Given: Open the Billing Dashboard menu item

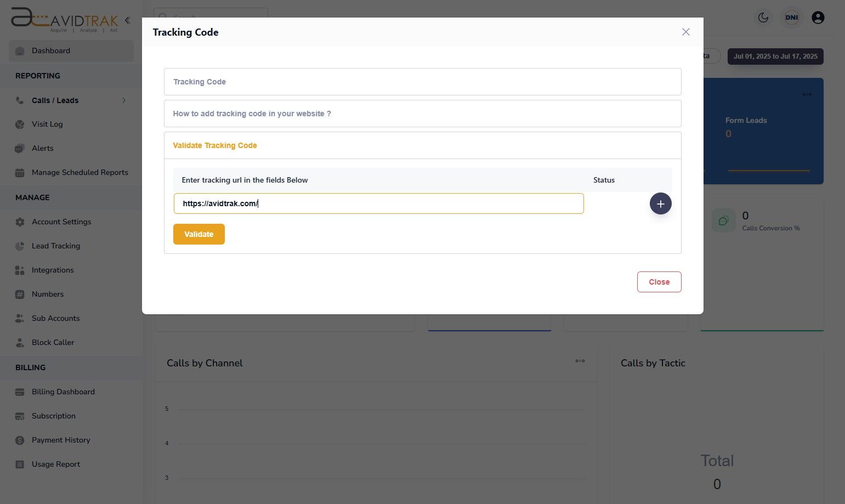Looking at the screenshot, I should coord(63,392).
